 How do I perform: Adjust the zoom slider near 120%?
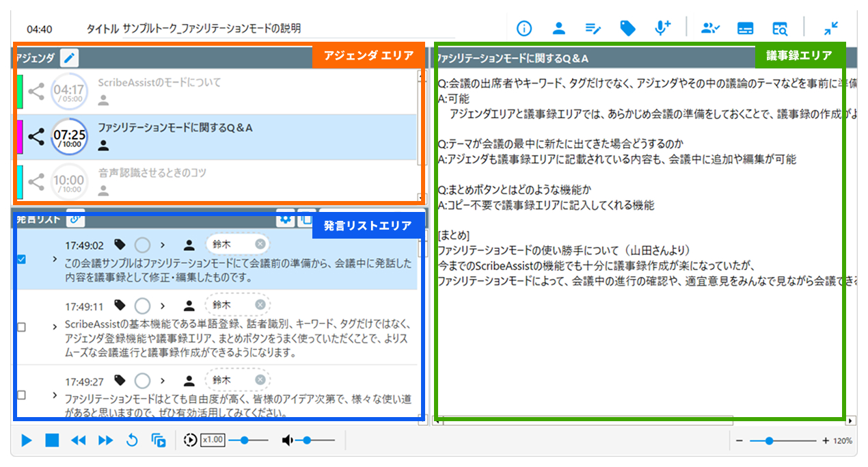(x=783, y=441)
